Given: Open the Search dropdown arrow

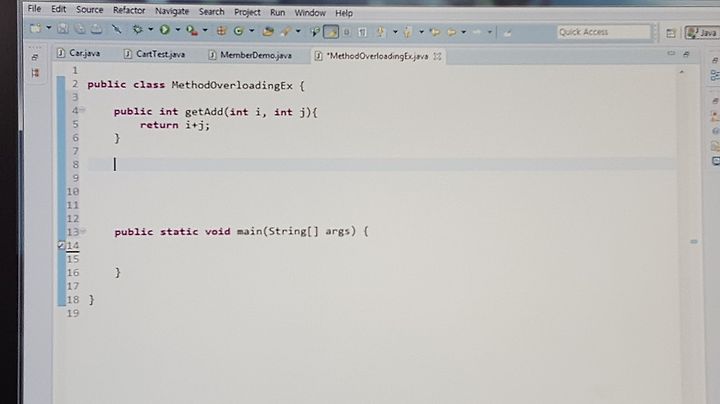Looking at the screenshot, I should tap(298, 31).
